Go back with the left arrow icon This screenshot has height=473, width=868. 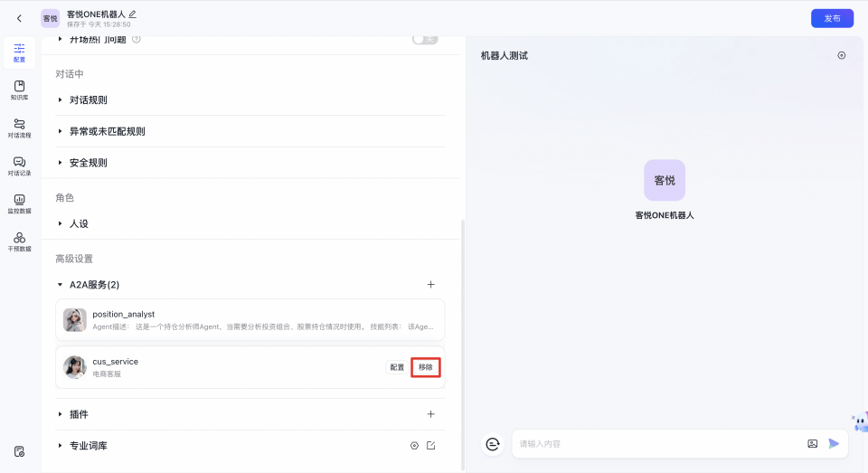(x=19, y=18)
